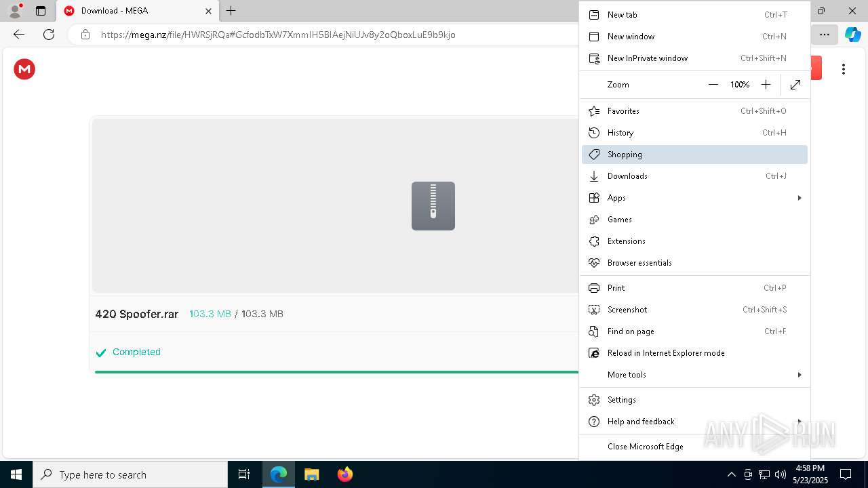Click the taskbar search box
Image resolution: width=868 pixels, height=488 pixels.
click(130, 474)
